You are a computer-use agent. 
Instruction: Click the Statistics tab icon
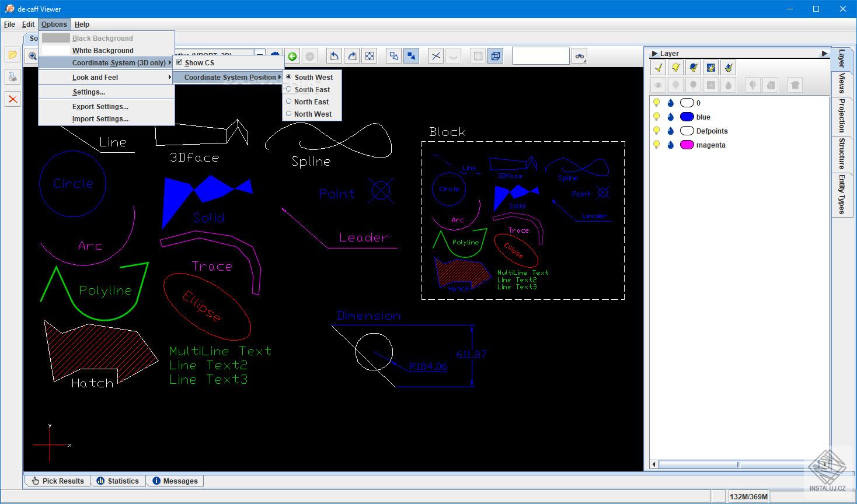click(x=100, y=481)
